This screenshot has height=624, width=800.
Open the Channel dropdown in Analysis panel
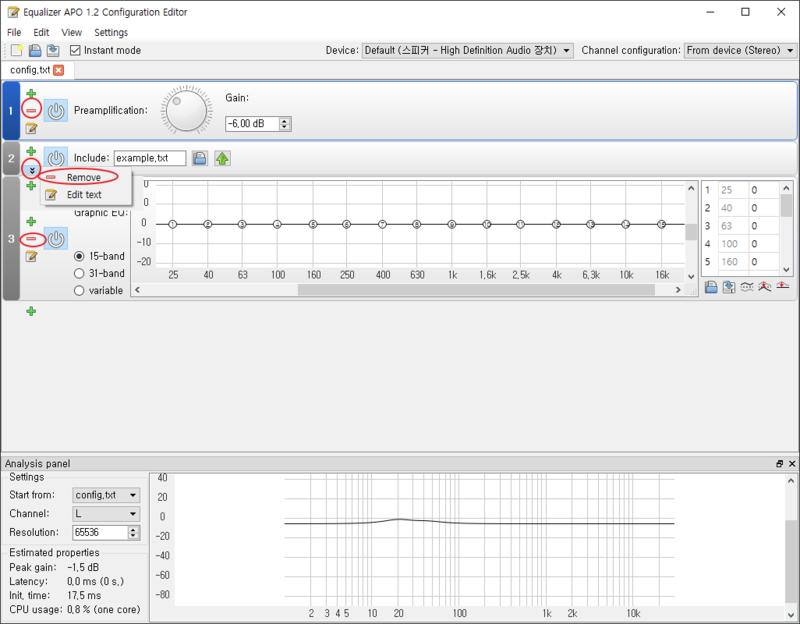click(106, 514)
